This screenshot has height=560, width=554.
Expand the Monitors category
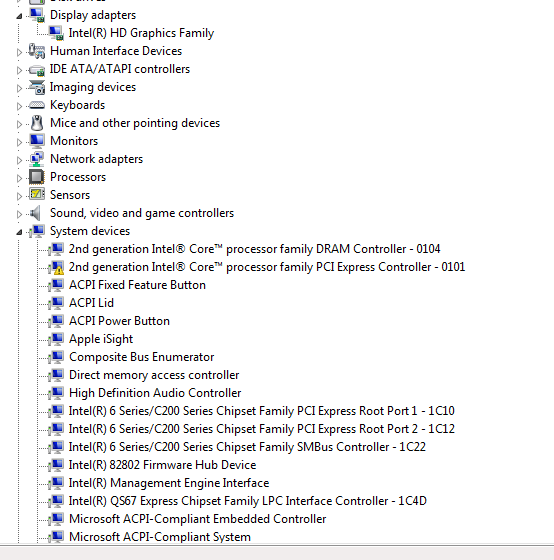pyautogui.click(x=19, y=142)
